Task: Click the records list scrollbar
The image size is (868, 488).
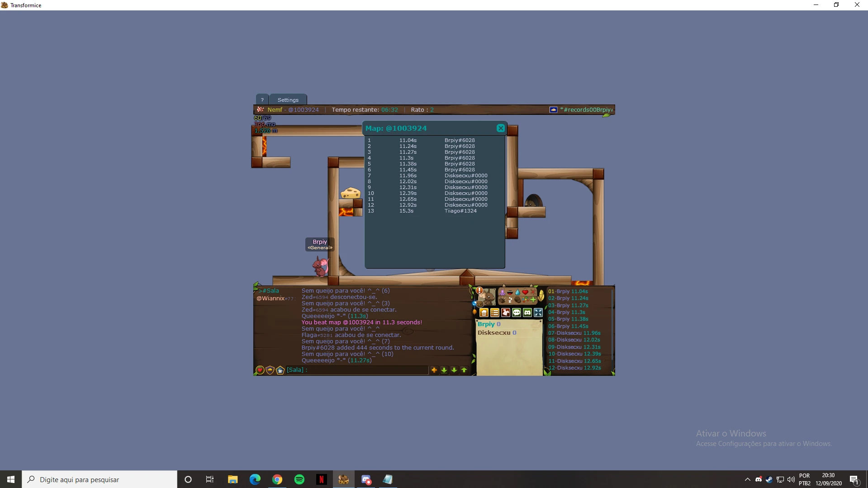Action: point(612,324)
